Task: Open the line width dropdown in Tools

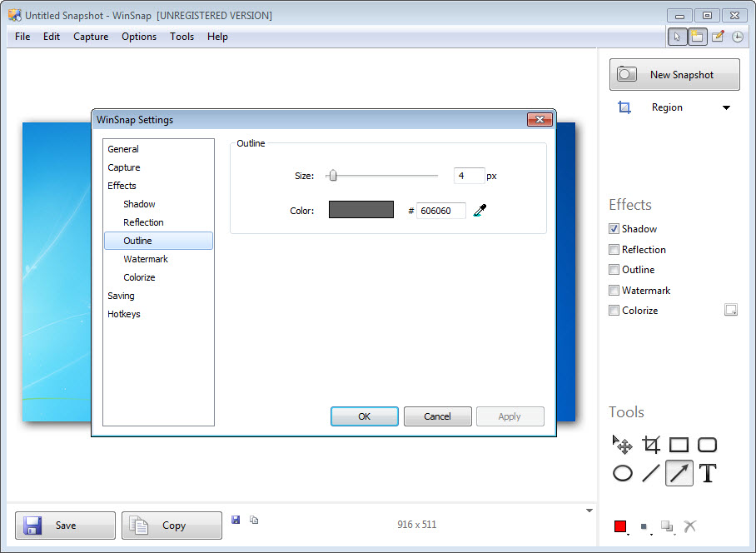Action: pos(646,527)
